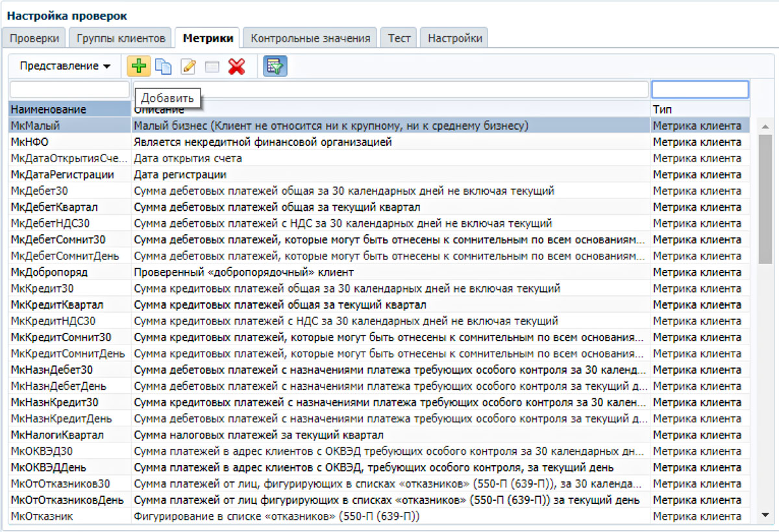Open the Настройки tab
779x532 pixels.
454,38
